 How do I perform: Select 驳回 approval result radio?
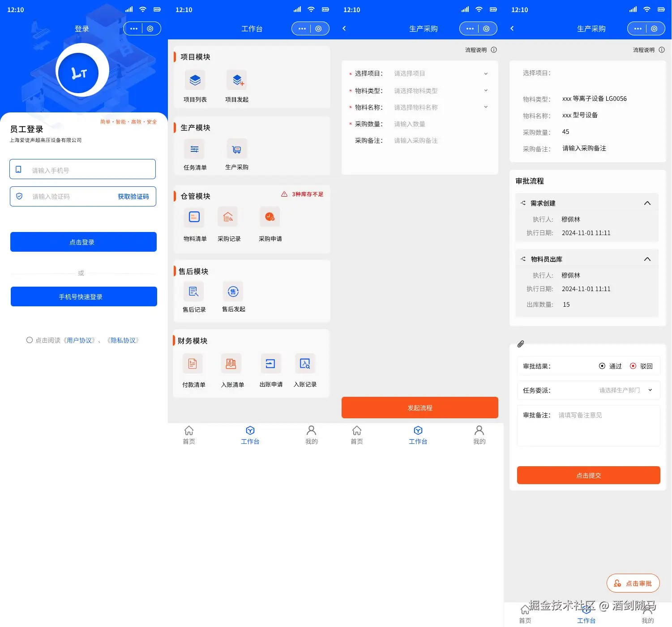click(633, 366)
